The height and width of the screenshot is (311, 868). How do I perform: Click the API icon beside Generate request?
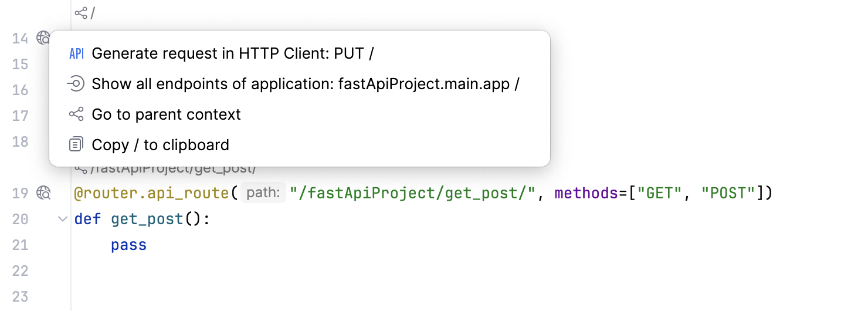pyautogui.click(x=76, y=54)
